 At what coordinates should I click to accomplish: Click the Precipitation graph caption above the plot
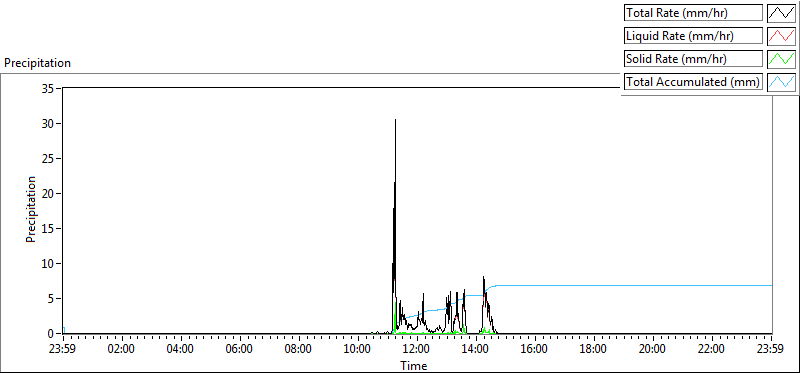[38, 63]
